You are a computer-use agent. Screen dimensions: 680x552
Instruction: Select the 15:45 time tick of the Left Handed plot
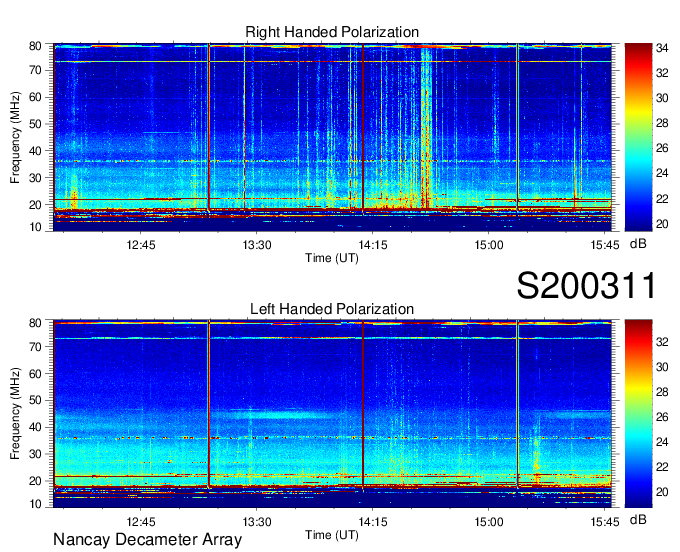pos(605,522)
